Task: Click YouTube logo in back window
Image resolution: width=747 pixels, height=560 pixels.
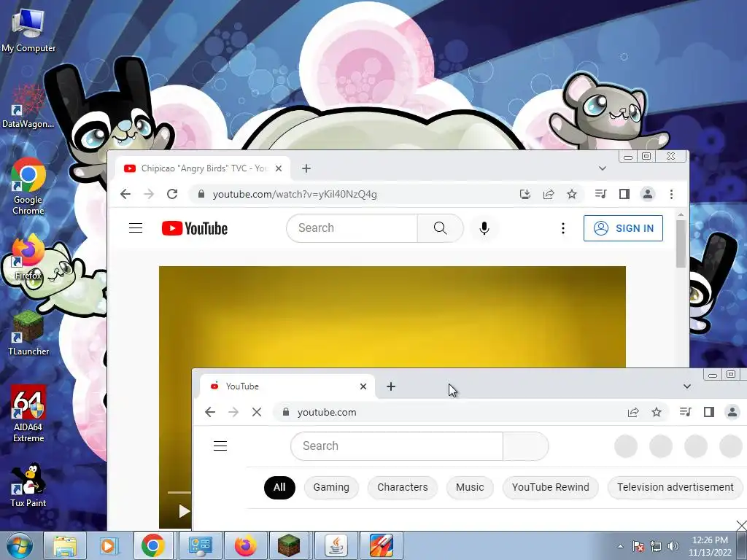Action: (194, 228)
